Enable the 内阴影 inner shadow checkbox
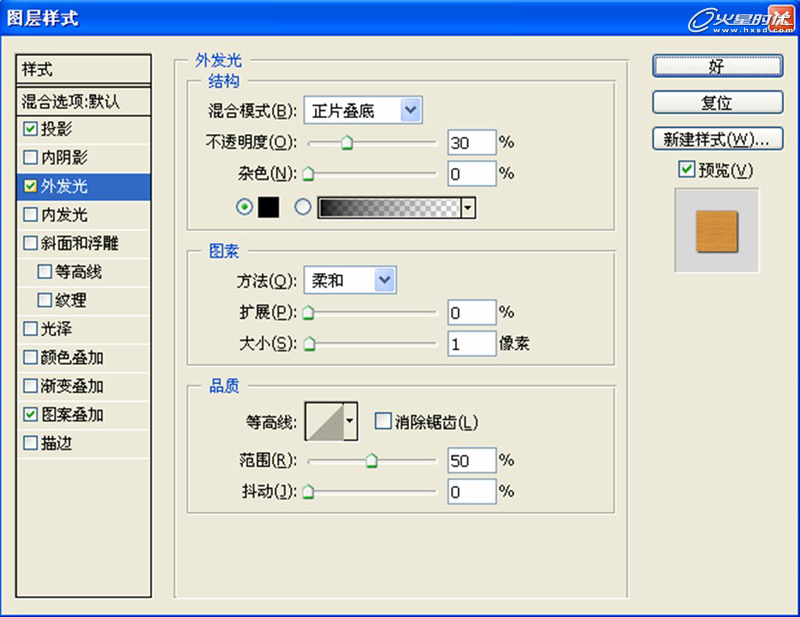The width and height of the screenshot is (800, 617). click(31, 157)
